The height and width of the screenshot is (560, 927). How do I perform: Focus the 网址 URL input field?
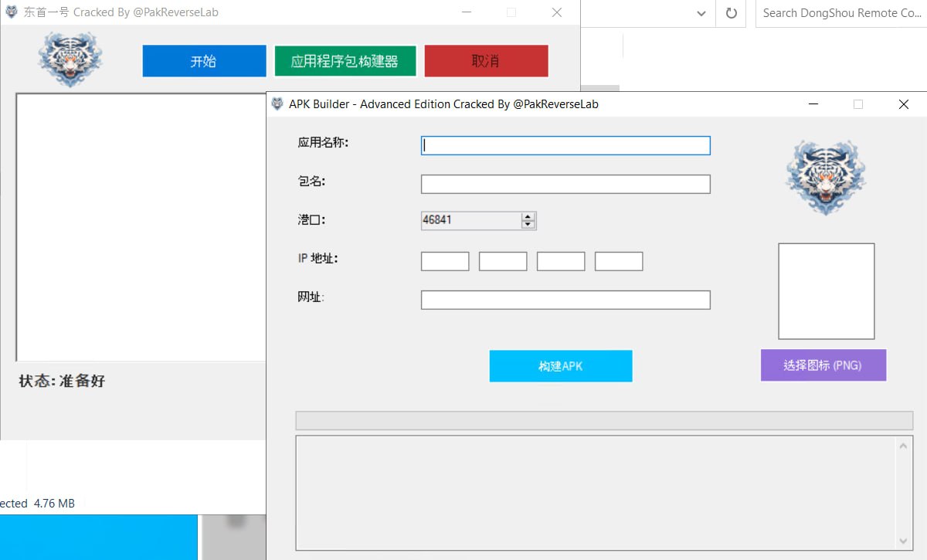click(x=565, y=300)
